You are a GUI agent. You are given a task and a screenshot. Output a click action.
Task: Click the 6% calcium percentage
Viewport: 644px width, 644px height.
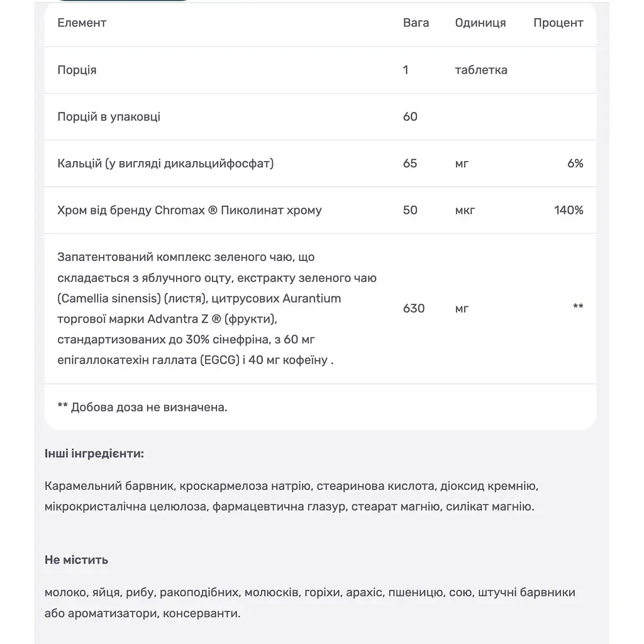click(x=575, y=164)
